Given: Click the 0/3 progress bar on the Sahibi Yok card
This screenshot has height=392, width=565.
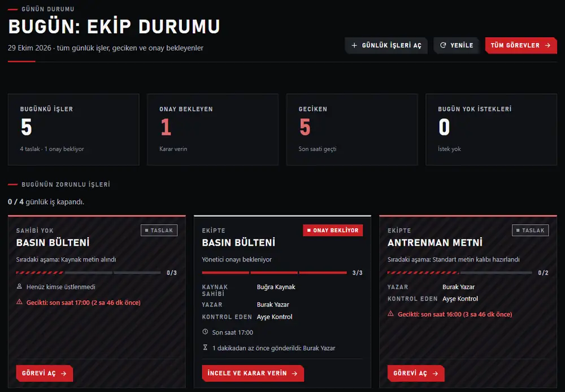Looking at the screenshot, I should click(x=88, y=273).
